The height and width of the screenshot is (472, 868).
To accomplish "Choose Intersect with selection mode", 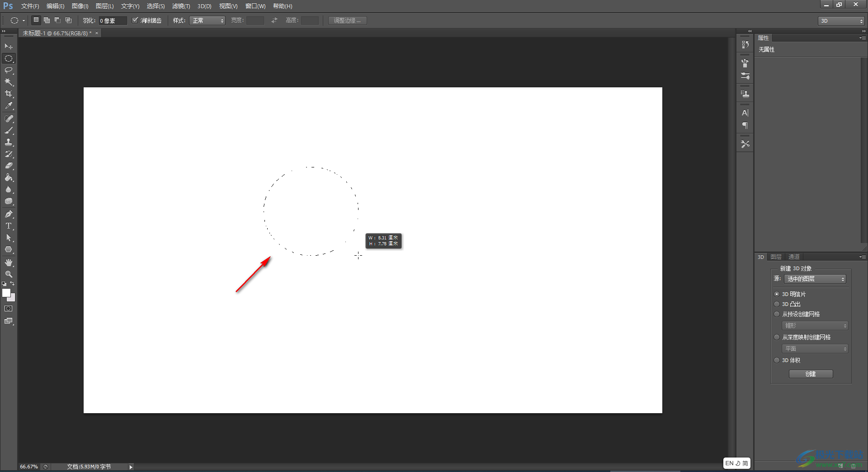I will (68, 20).
